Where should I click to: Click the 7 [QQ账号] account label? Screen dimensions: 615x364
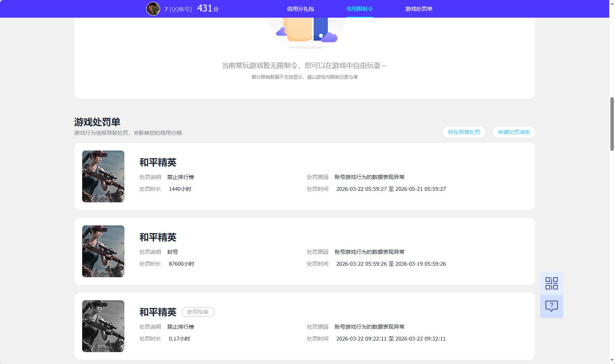[x=178, y=9]
